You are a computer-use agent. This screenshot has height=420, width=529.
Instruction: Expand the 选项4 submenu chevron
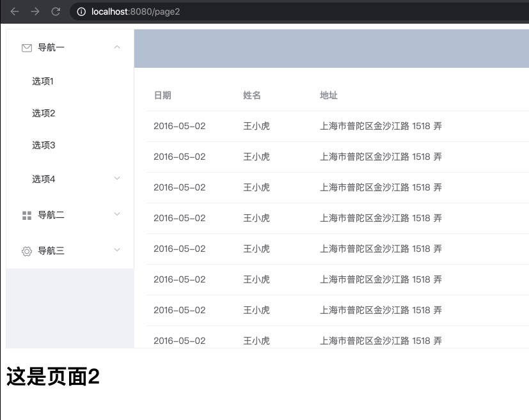[116, 178]
